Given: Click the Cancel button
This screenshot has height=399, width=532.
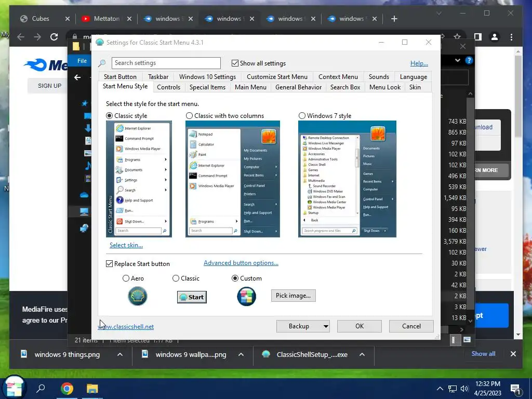Looking at the screenshot, I should point(411,326).
